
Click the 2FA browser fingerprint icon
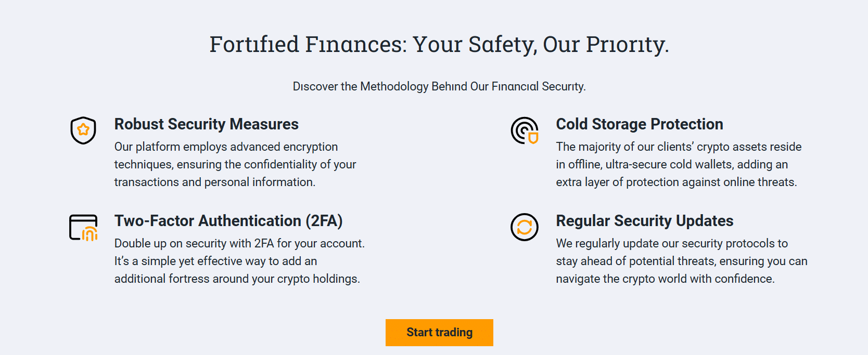[x=83, y=228]
